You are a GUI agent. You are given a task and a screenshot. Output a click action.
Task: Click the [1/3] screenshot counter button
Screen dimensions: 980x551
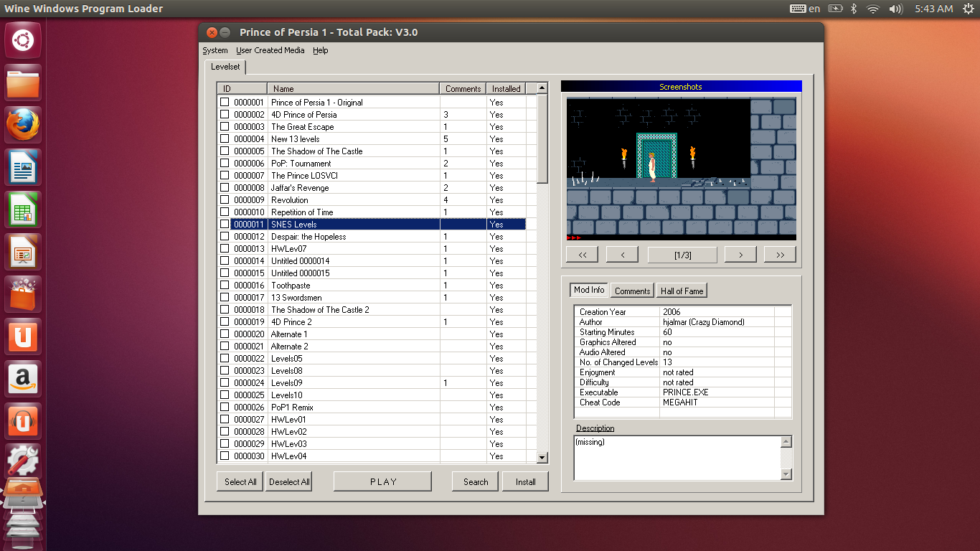pyautogui.click(x=682, y=255)
